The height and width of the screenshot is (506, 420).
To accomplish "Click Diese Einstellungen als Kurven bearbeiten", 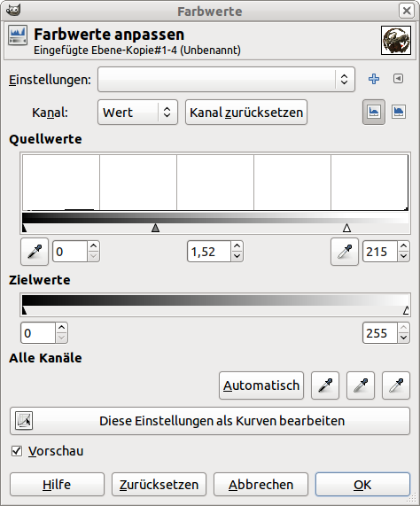I will coord(210,421).
